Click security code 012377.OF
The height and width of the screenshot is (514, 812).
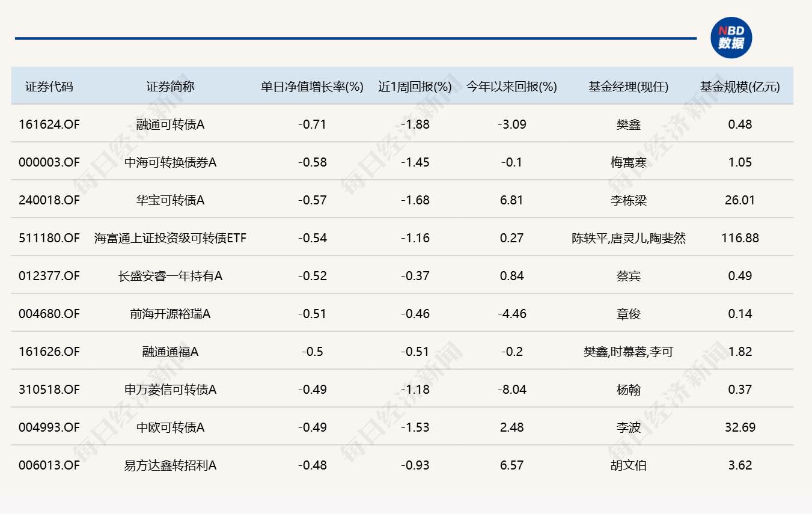(49, 276)
